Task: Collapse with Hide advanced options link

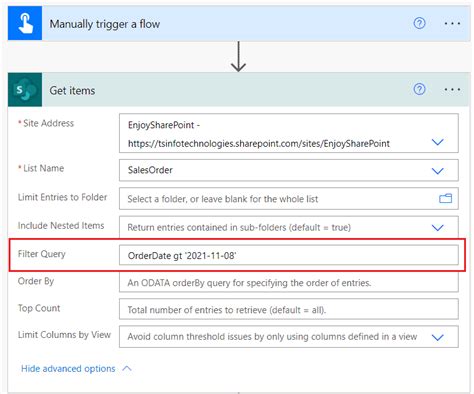Action: pyautogui.click(x=68, y=369)
